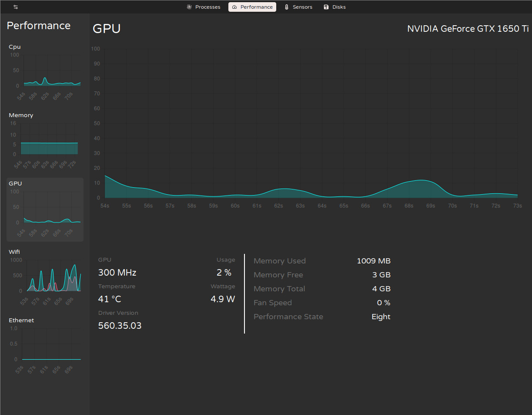Viewport: 532px width, 415px height.
Task: Open the Disks tab
Action: coord(339,7)
